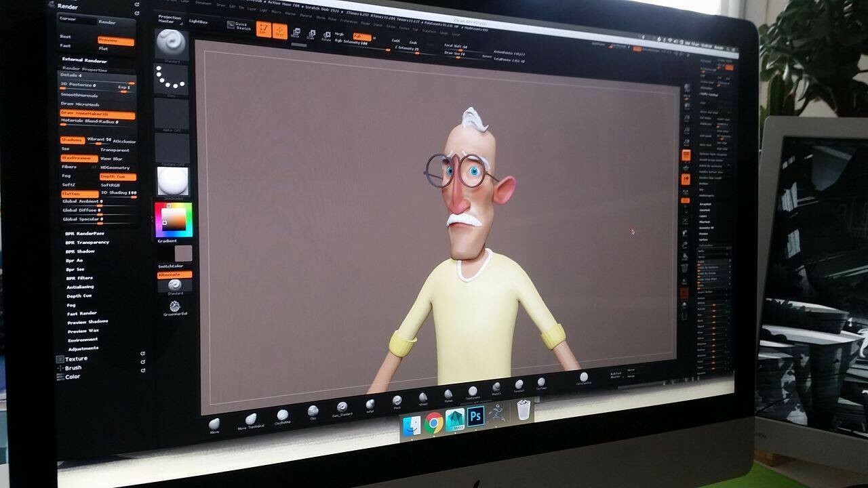Enable Transparent render option
The image size is (868, 488).
pyautogui.click(x=115, y=150)
